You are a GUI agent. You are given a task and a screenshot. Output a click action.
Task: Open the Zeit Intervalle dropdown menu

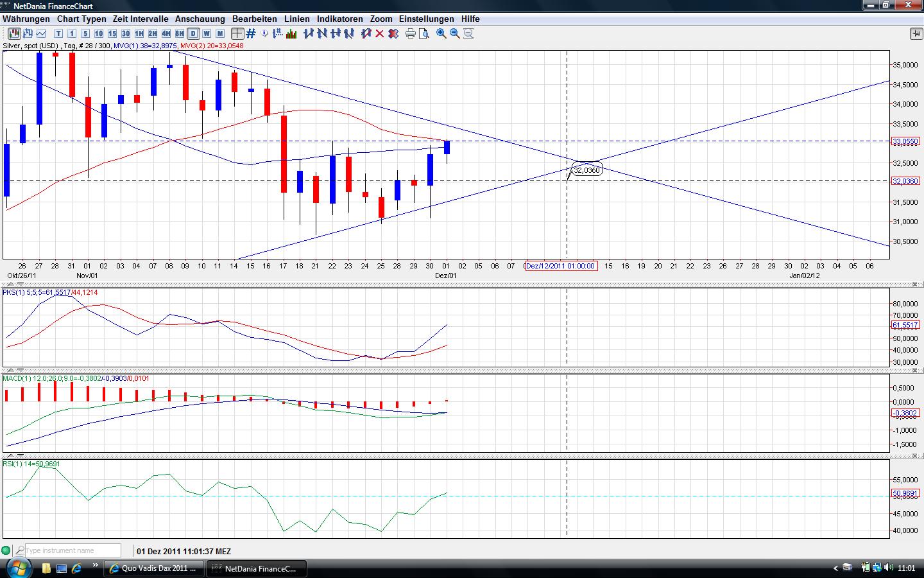point(141,19)
